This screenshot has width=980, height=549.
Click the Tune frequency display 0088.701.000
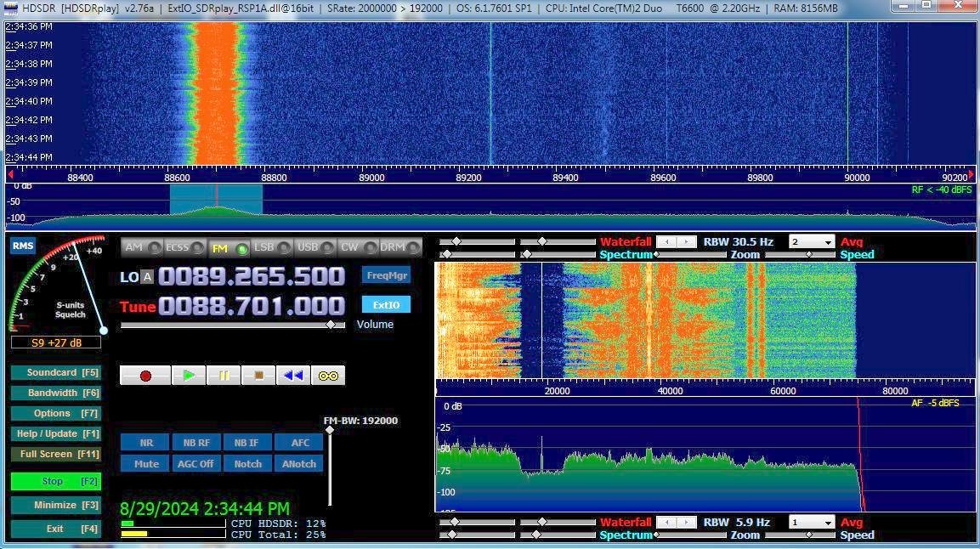252,306
